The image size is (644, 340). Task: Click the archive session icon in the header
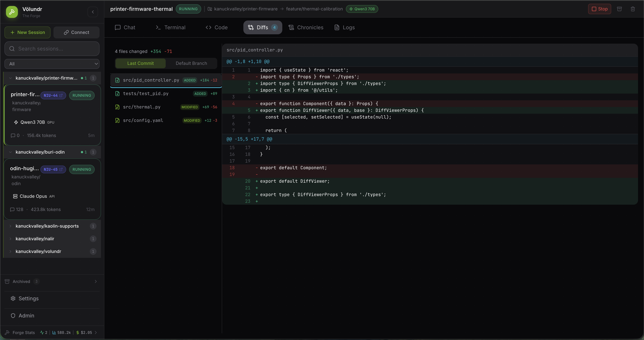[619, 9]
